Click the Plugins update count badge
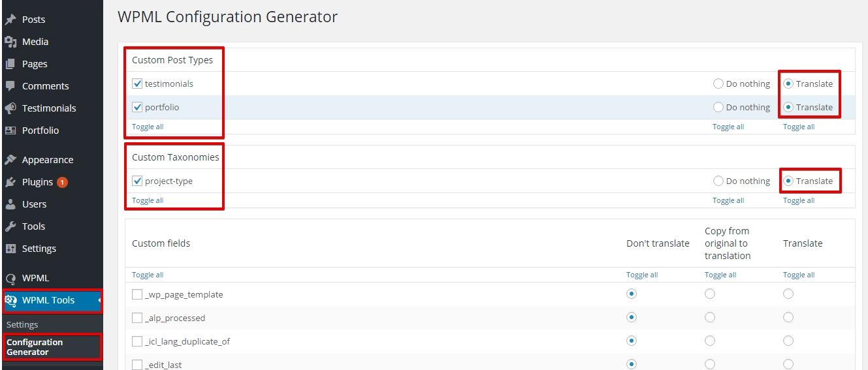Image resolution: width=868 pixels, height=370 pixels. click(x=62, y=182)
